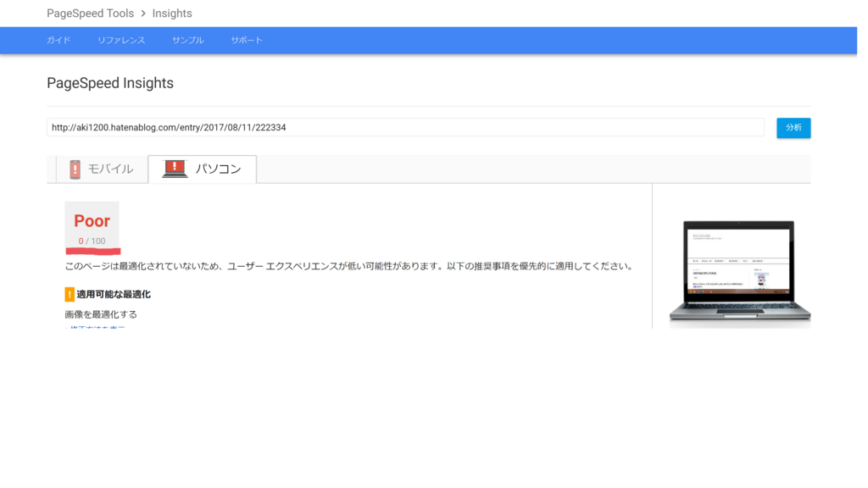Click the PageSpeed Insights page heading
The width and height of the screenshot is (868, 488).
pyautogui.click(x=110, y=83)
